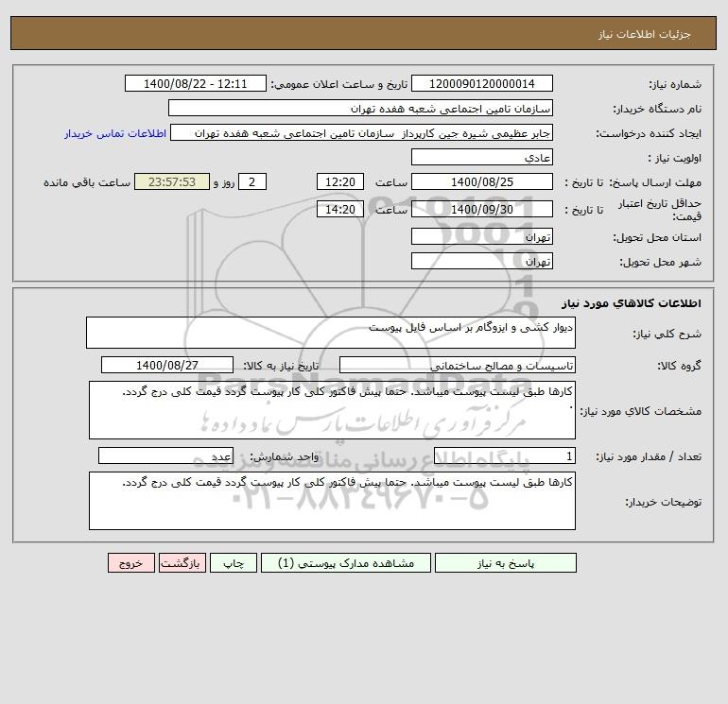Click the general description box دیوار کشی
This screenshot has width=728, height=704.
331,333
